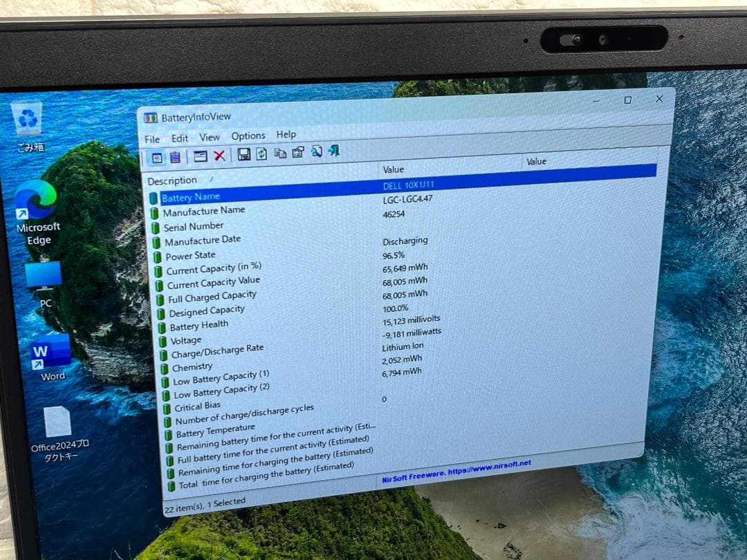This screenshot has width=747, height=560.
Task: Open the File menu
Action: tap(152, 140)
